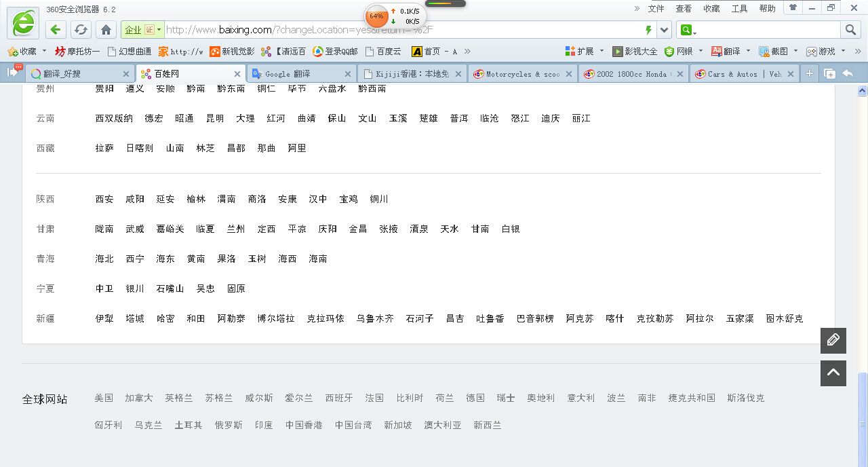Expand the 扩展 dropdown arrow
This screenshot has height=467, width=868.
coord(601,51)
